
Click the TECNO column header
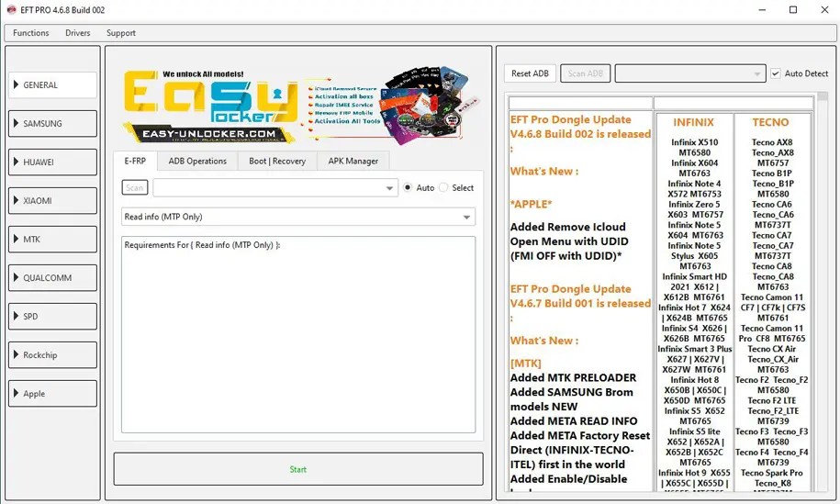click(x=770, y=122)
